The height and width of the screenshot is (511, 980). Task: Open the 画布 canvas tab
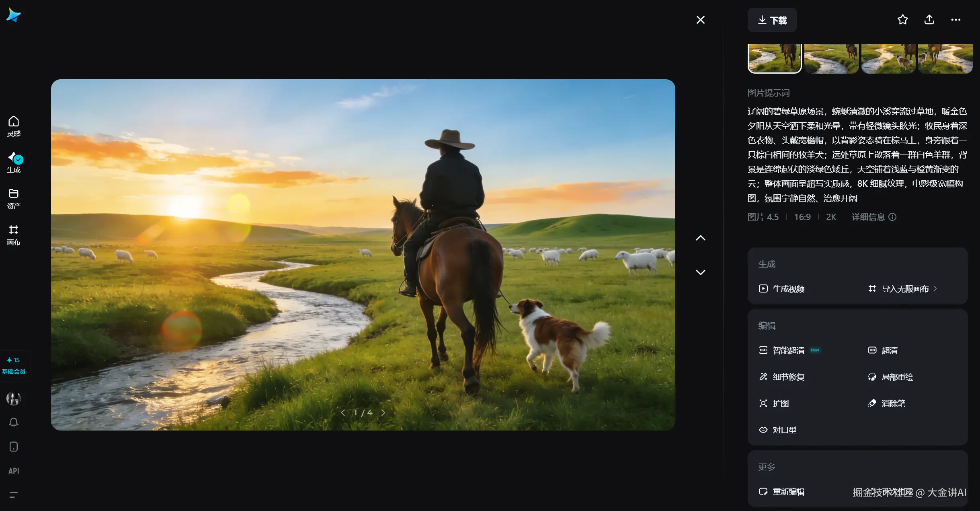(14, 235)
